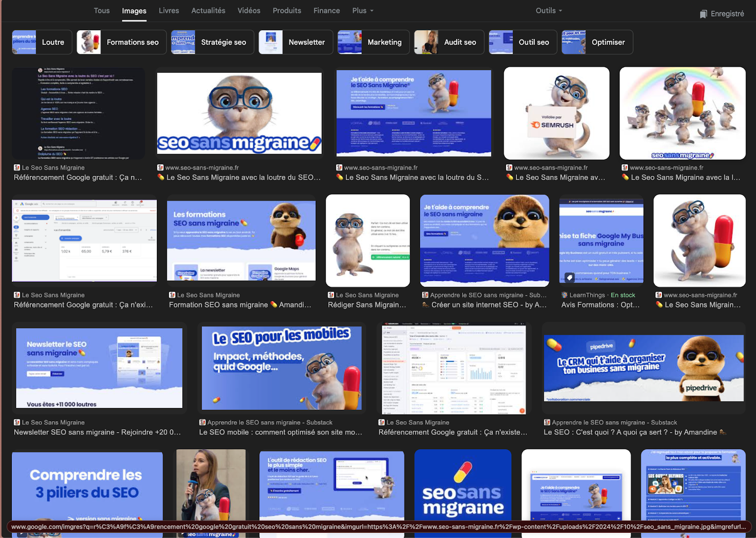Filter by the Loutre chip

click(42, 42)
